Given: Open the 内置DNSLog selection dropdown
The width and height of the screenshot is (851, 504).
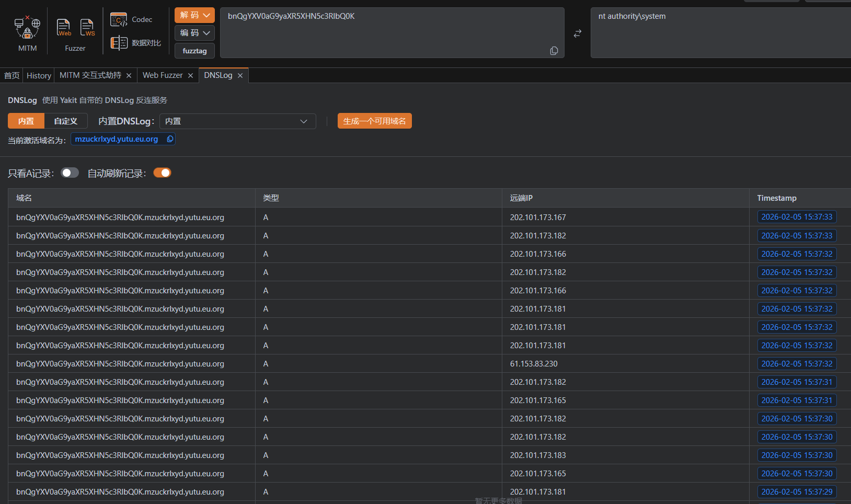Looking at the screenshot, I should click(x=237, y=121).
